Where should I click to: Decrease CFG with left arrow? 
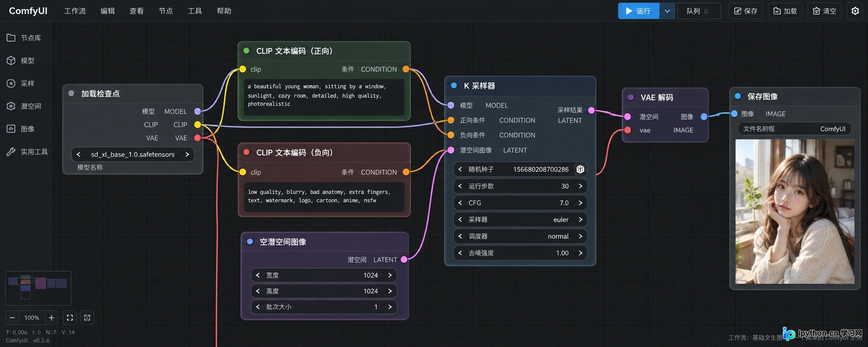(x=460, y=203)
